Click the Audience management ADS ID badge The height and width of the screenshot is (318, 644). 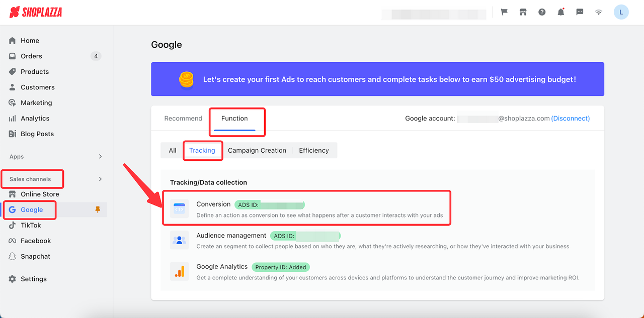305,236
